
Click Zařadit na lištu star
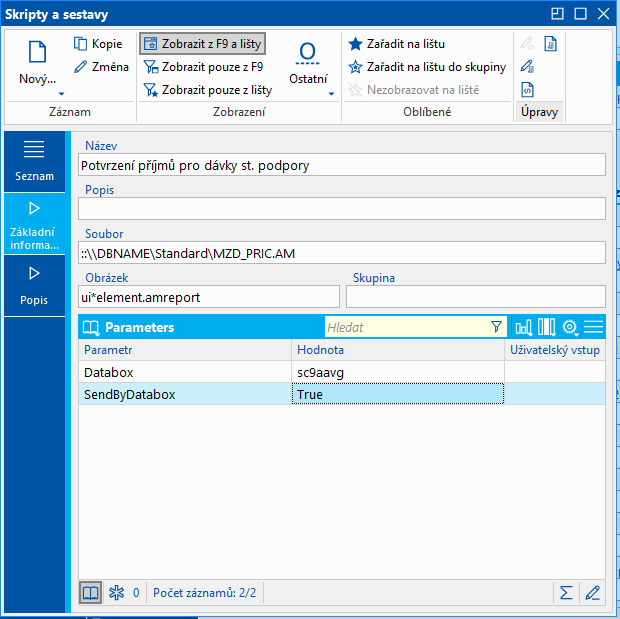(396, 44)
